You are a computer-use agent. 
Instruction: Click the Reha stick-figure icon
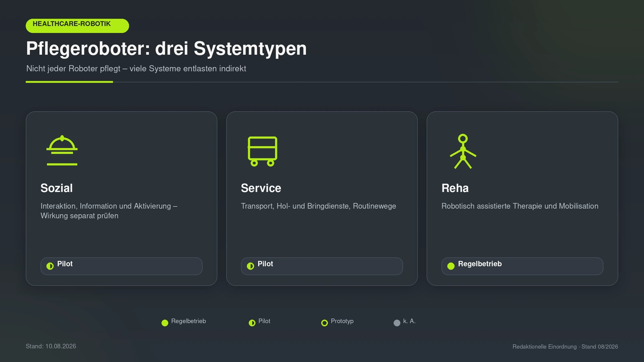pos(463,151)
